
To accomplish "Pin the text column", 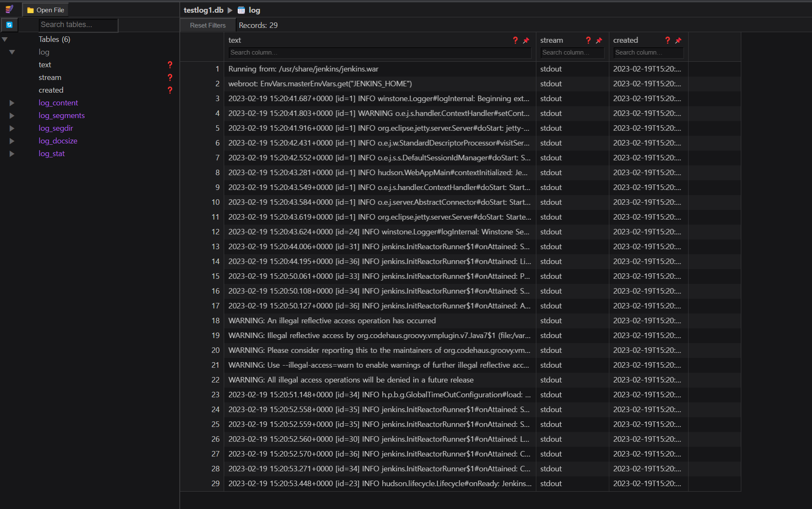I will click(x=526, y=41).
